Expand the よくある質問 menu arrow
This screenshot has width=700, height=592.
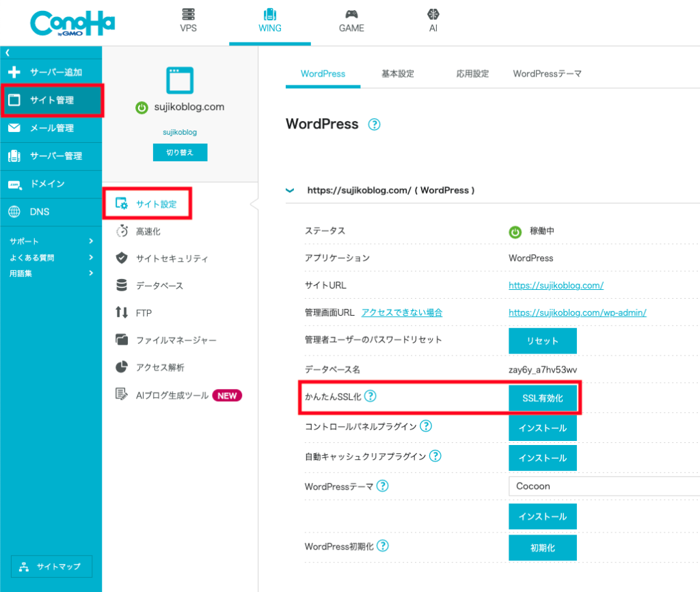coord(91,257)
